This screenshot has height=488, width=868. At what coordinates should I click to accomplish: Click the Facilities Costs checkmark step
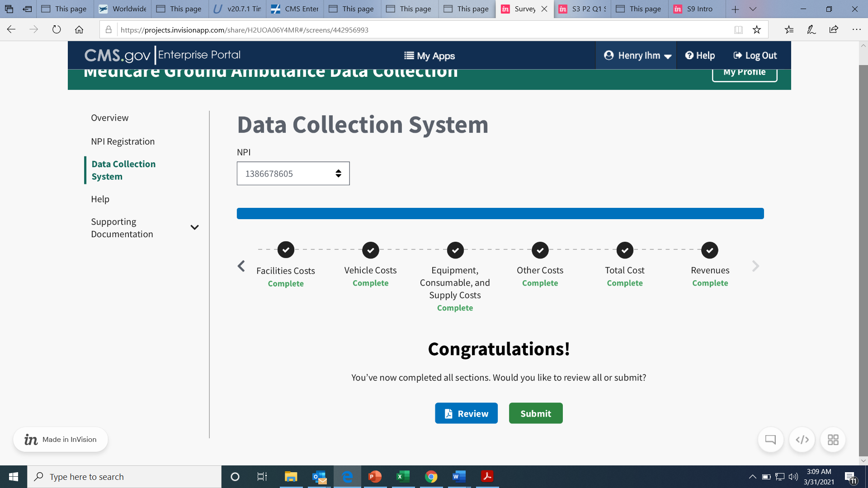coord(286,250)
